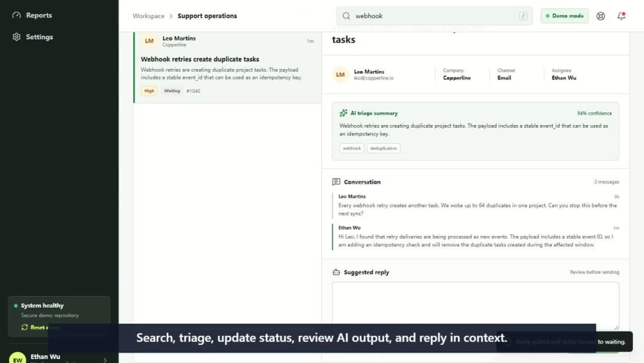The width and height of the screenshot is (644, 363).
Task: Click the slash shortcut badge in search
Action: (x=523, y=16)
